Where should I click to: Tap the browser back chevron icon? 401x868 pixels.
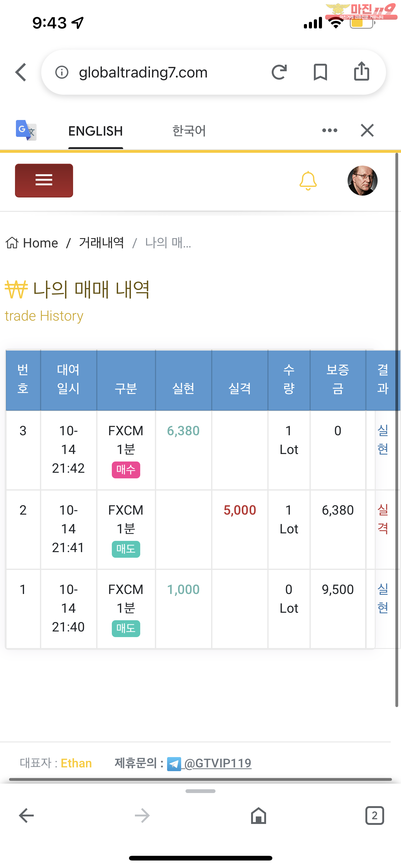21,72
